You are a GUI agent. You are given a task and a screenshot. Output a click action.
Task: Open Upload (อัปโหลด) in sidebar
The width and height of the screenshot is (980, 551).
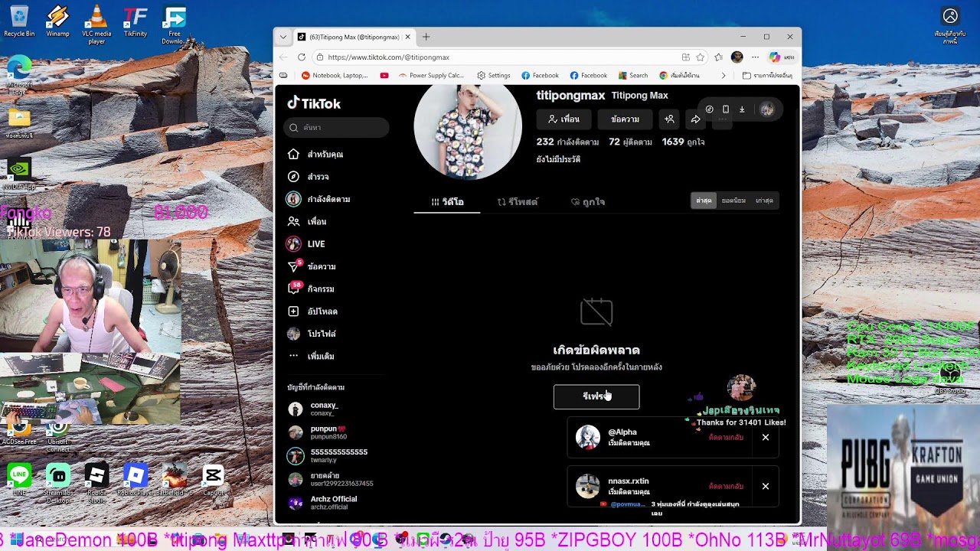point(312,311)
